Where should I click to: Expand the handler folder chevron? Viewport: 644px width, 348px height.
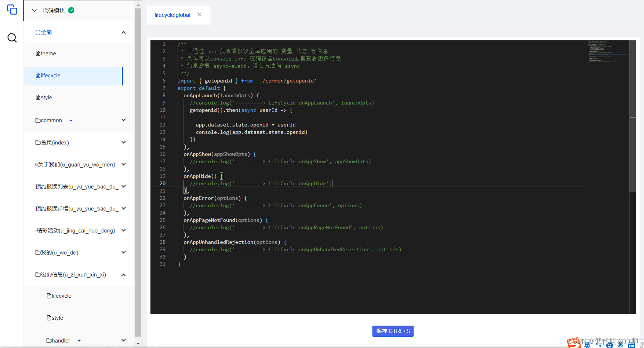tap(124, 340)
